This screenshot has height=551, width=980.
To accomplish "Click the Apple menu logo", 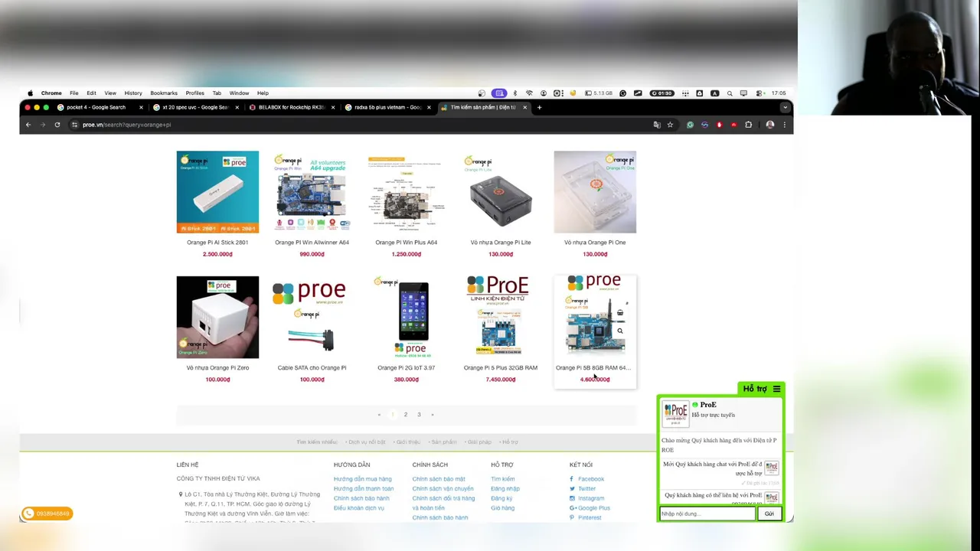I will 31,93.
